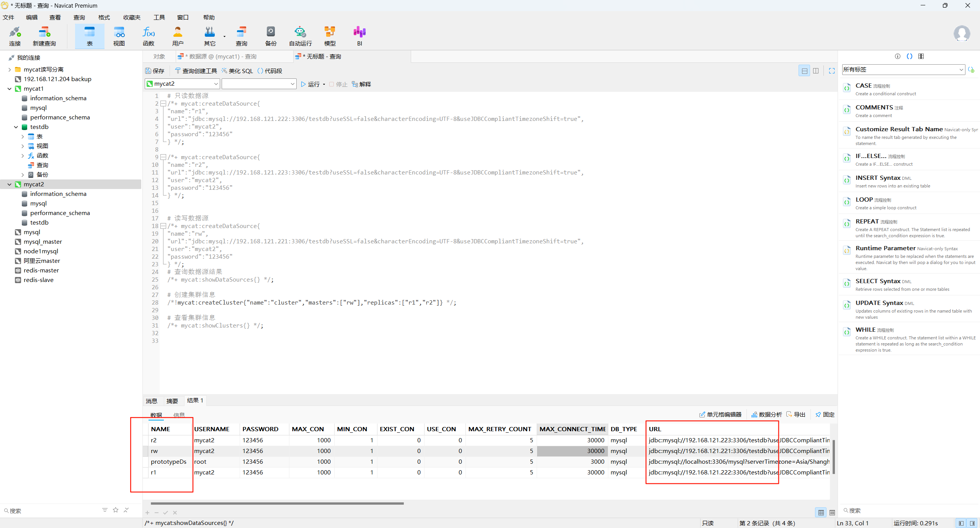Screen dimensions: 980x528
Task: Click the user avatar profile icon
Action: (x=962, y=34)
